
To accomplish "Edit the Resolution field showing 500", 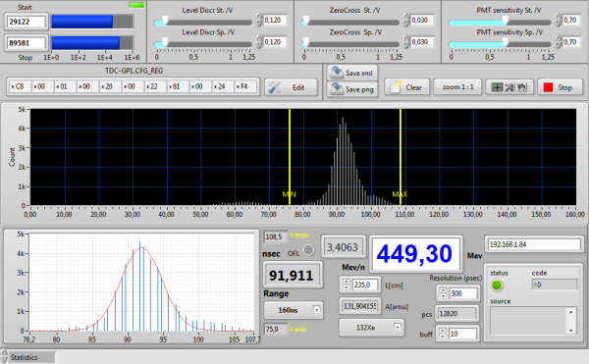I will click(x=463, y=293).
